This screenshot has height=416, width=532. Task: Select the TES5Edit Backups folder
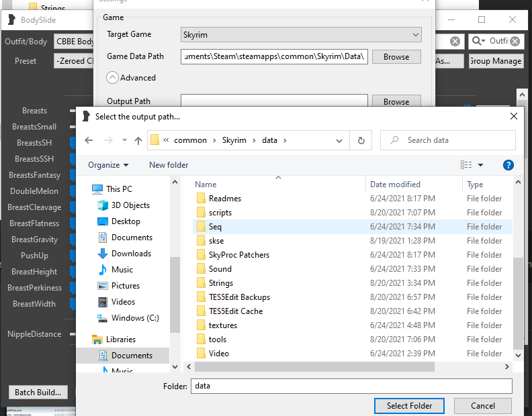[239, 297]
